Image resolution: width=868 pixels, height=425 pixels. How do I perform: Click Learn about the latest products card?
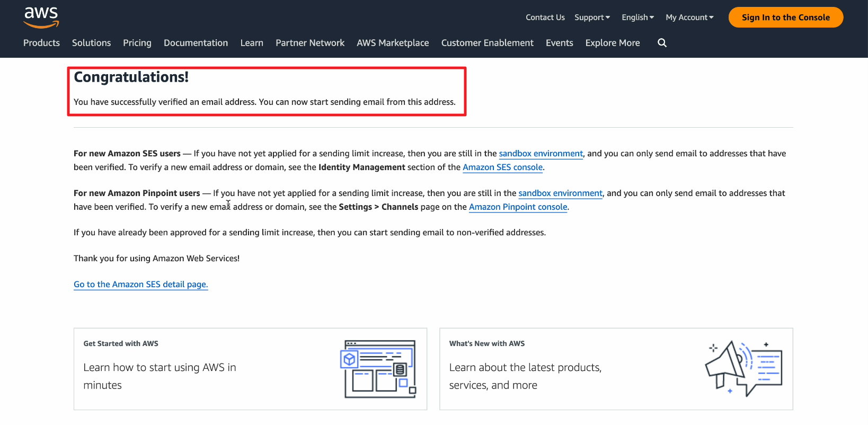[616, 369]
